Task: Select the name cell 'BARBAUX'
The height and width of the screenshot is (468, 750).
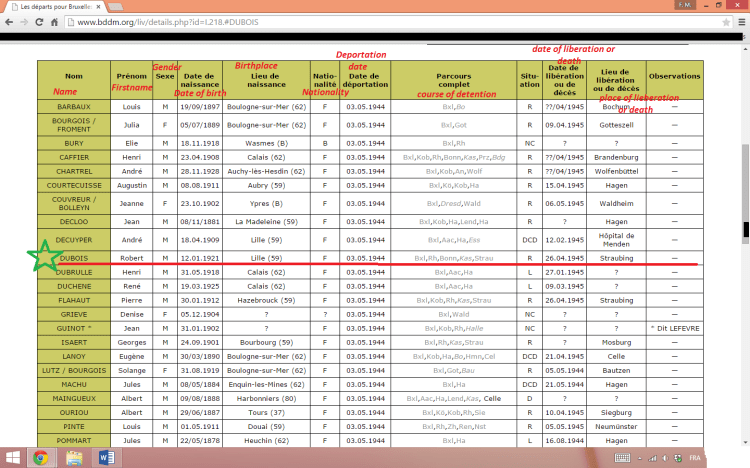Action: 74,107
